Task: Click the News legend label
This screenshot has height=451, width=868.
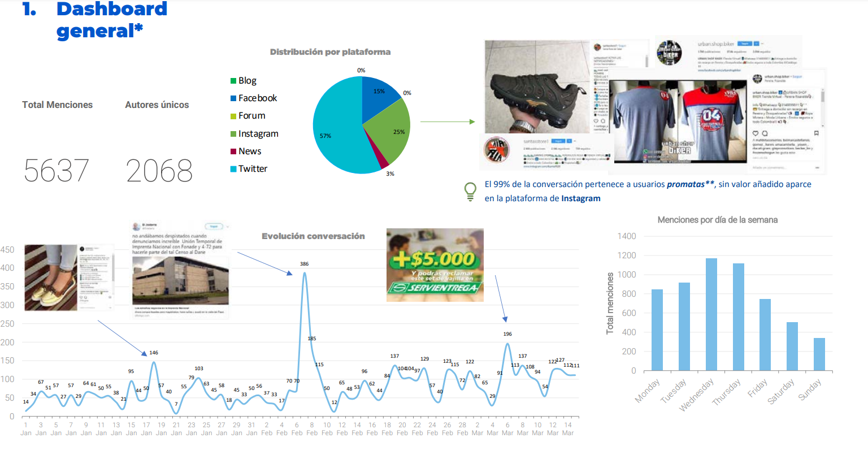Action: [250, 151]
